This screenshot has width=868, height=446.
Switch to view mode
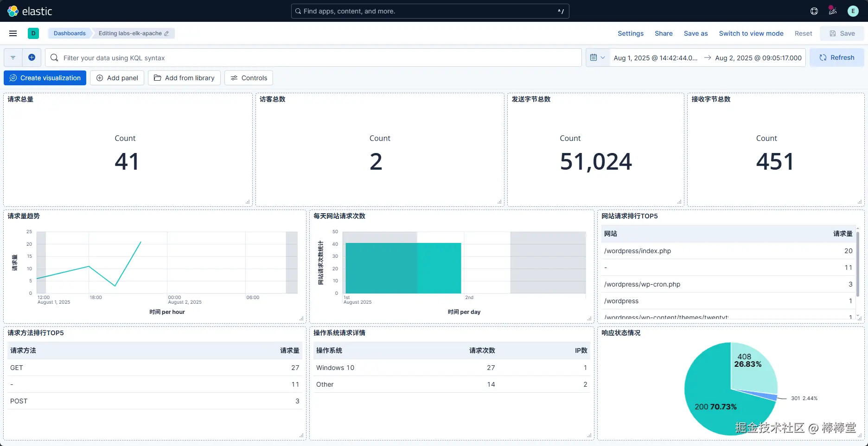751,33
